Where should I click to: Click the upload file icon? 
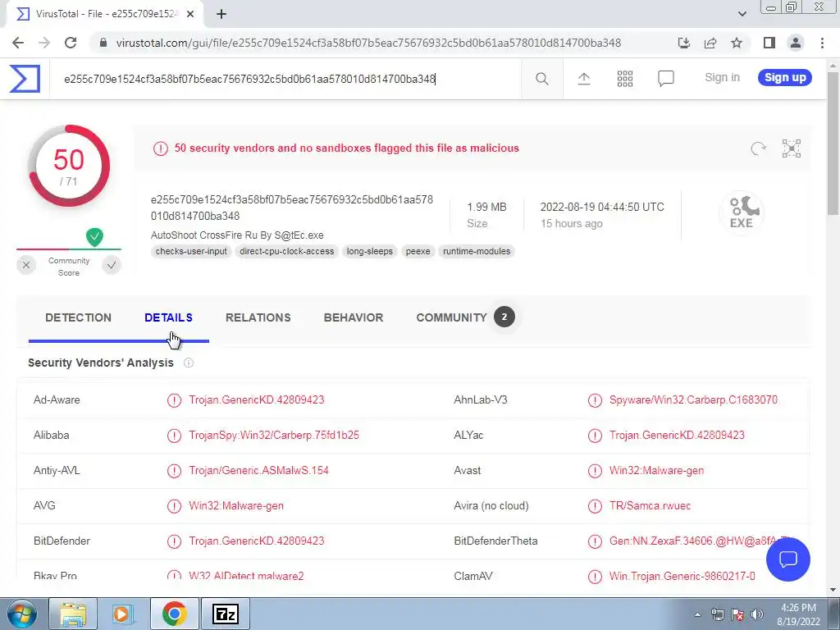[x=584, y=79]
